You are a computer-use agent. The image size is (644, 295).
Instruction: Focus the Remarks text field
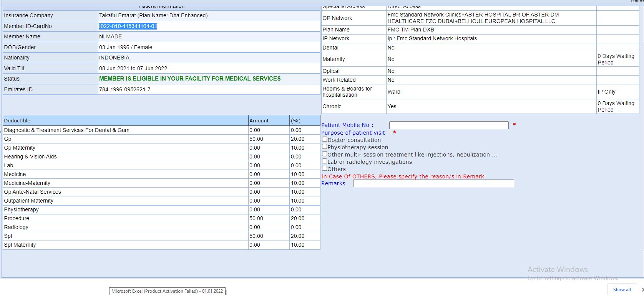tap(433, 184)
